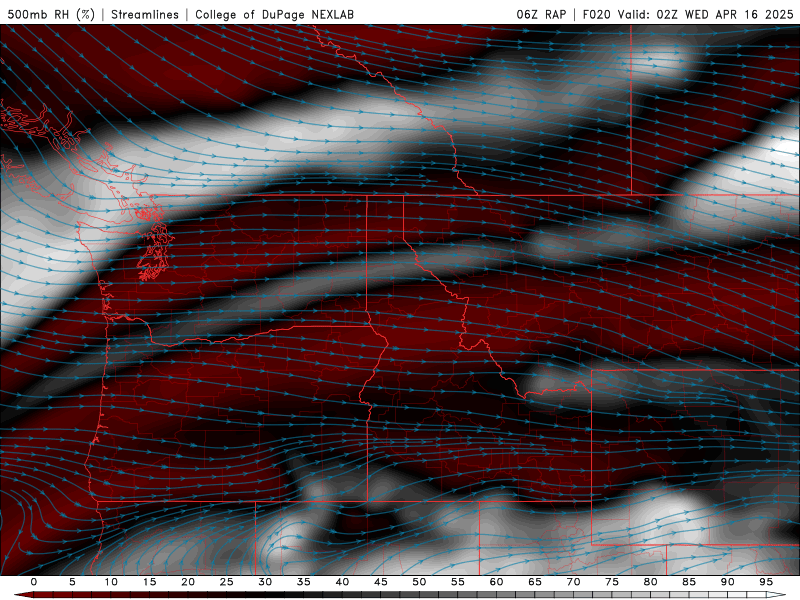Click the colorbar label "40"
The image size is (800, 600).
[x=342, y=582]
